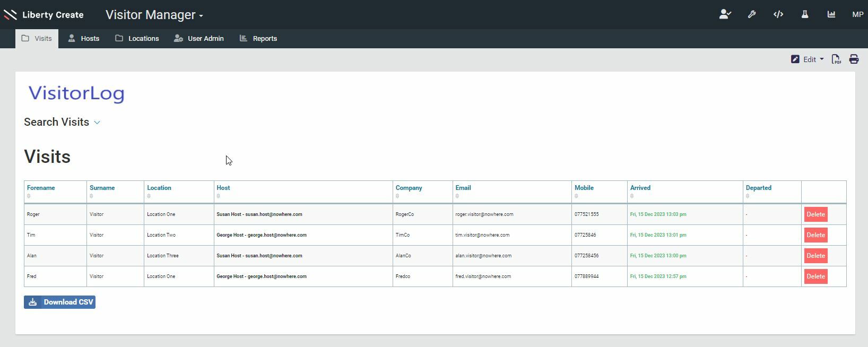
Task: Click the bar chart analytics icon
Action: [831, 15]
